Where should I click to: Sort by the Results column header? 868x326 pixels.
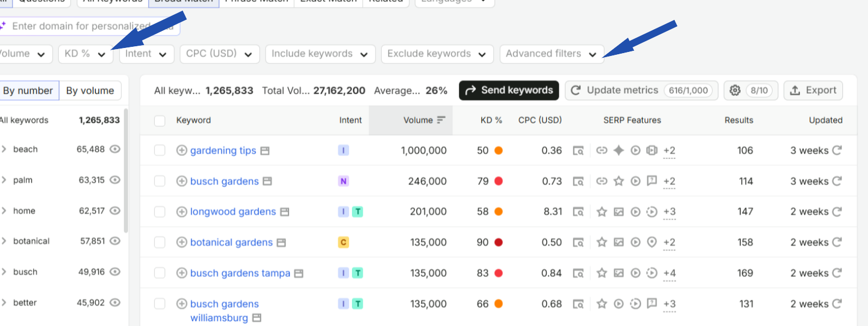tap(739, 120)
